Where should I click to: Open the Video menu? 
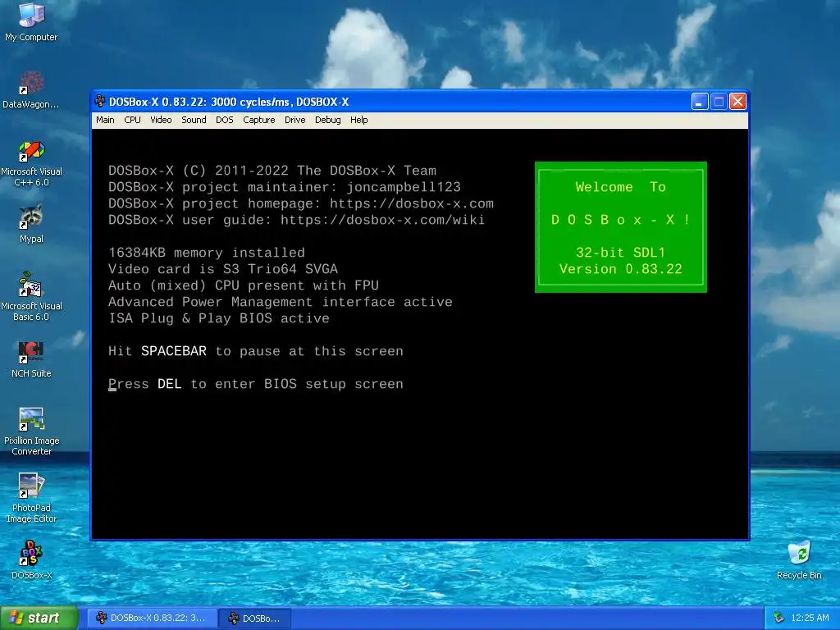(161, 120)
